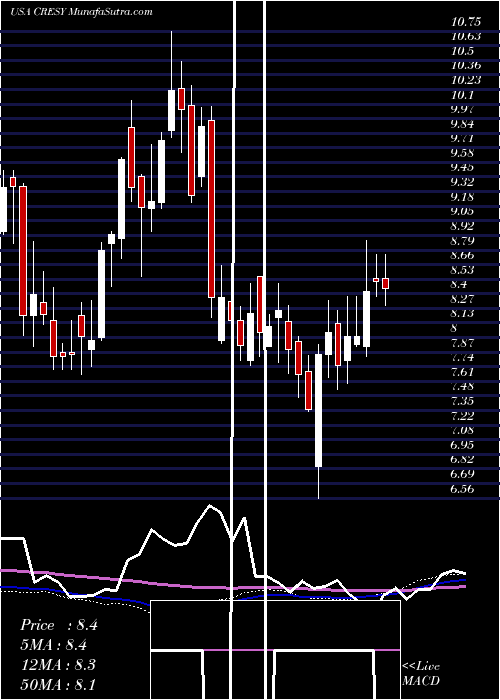Click the 9.45 price axis label
This screenshot has height=700, width=500.
point(462,168)
